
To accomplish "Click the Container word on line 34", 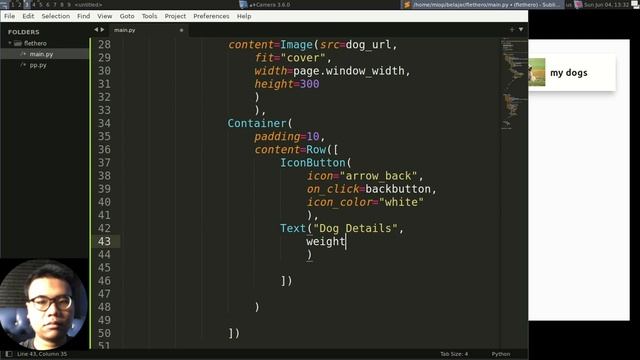I will point(257,123).
